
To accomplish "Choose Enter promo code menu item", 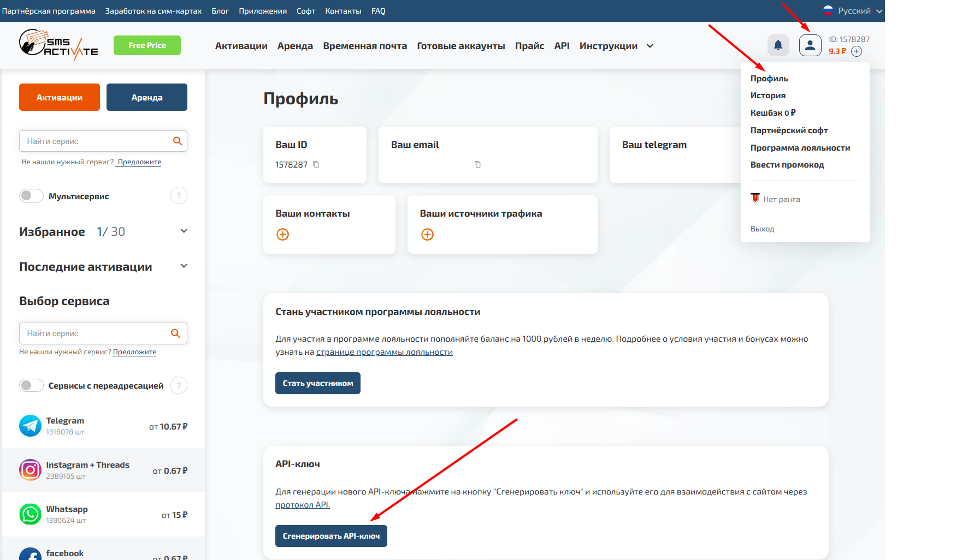I will (787, 165).
